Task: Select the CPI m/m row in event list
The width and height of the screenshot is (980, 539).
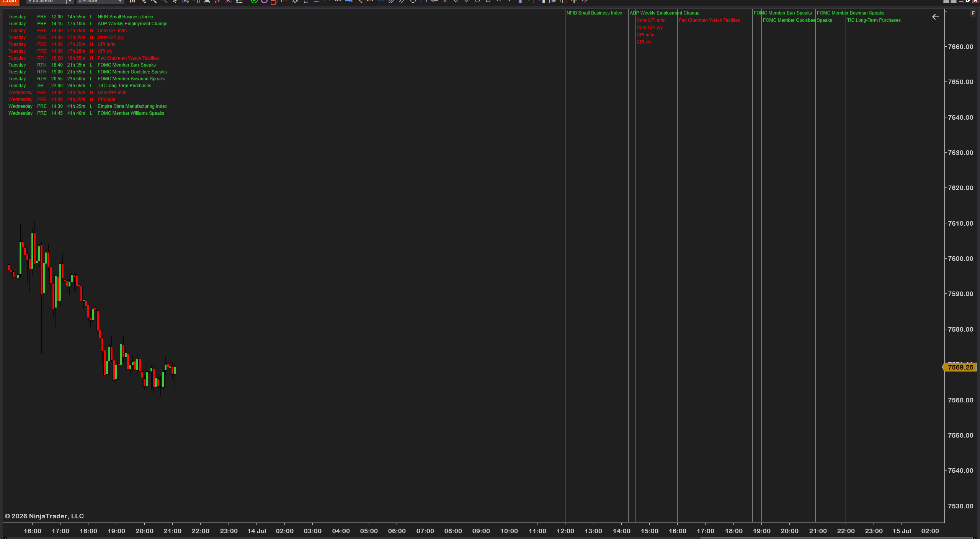Action: (62, 44)
